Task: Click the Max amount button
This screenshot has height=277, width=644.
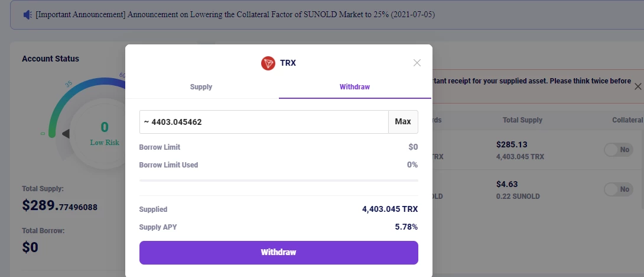Action: (403, 122)
